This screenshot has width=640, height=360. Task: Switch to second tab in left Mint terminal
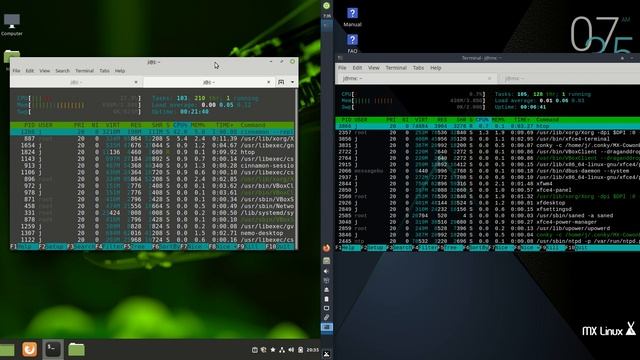208,82
